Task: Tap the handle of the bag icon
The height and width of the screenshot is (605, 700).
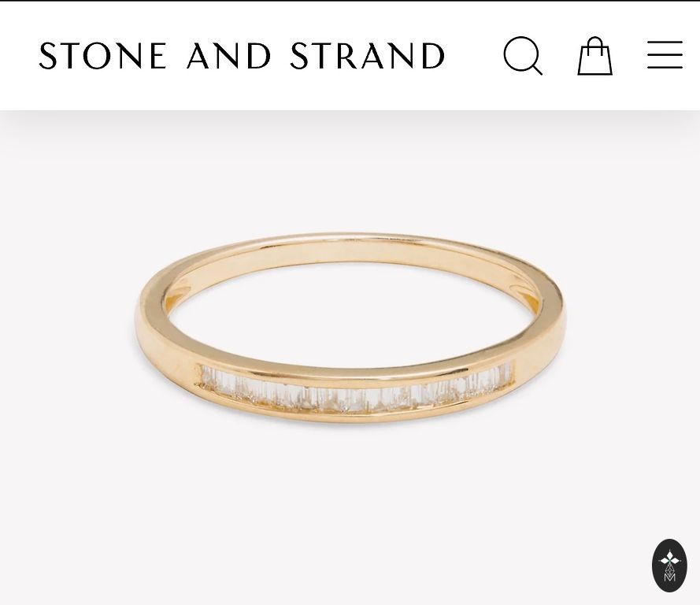Action: point(595,45)
